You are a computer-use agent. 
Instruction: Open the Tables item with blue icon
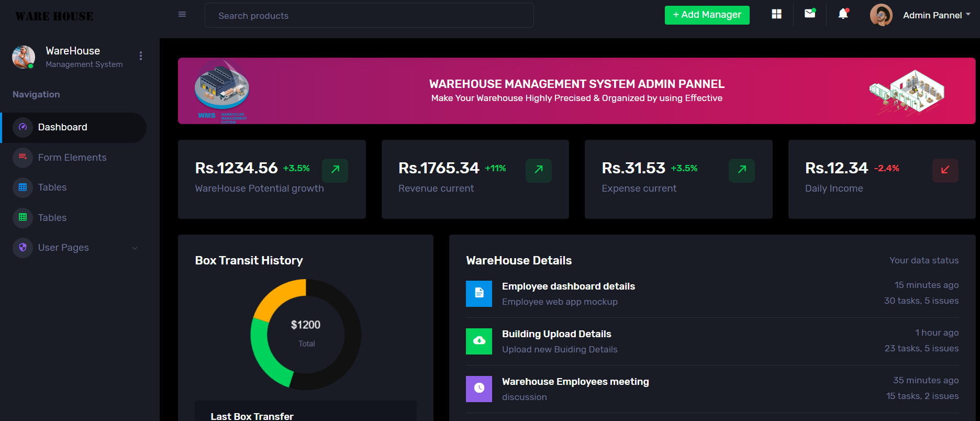point(52,187)
